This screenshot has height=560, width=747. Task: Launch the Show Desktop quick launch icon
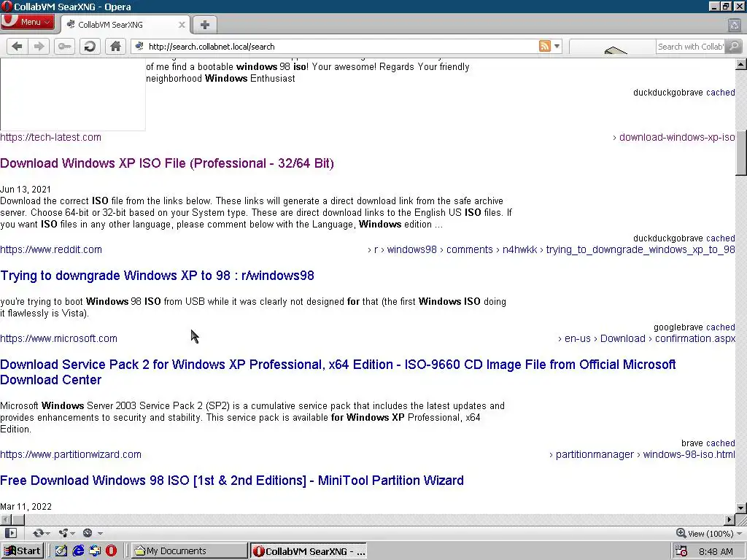pyautogui.click(x=61, y=551)
